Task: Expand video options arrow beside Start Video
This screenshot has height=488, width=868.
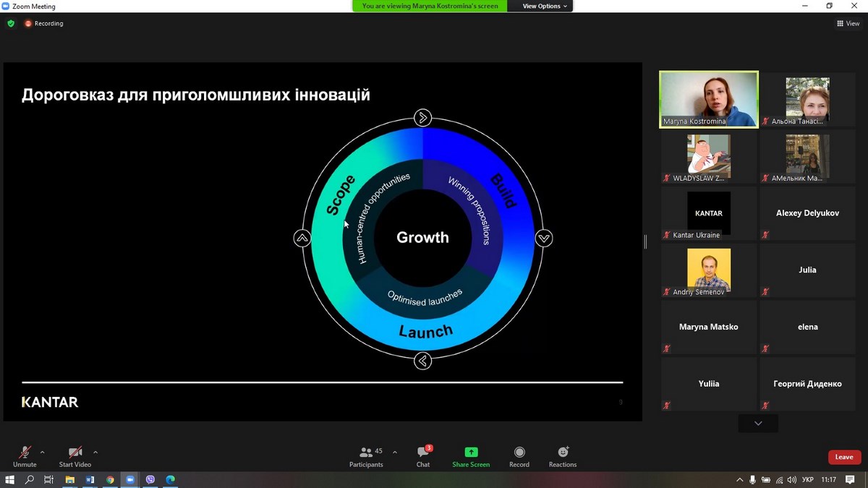Action: tap(95, 453)
